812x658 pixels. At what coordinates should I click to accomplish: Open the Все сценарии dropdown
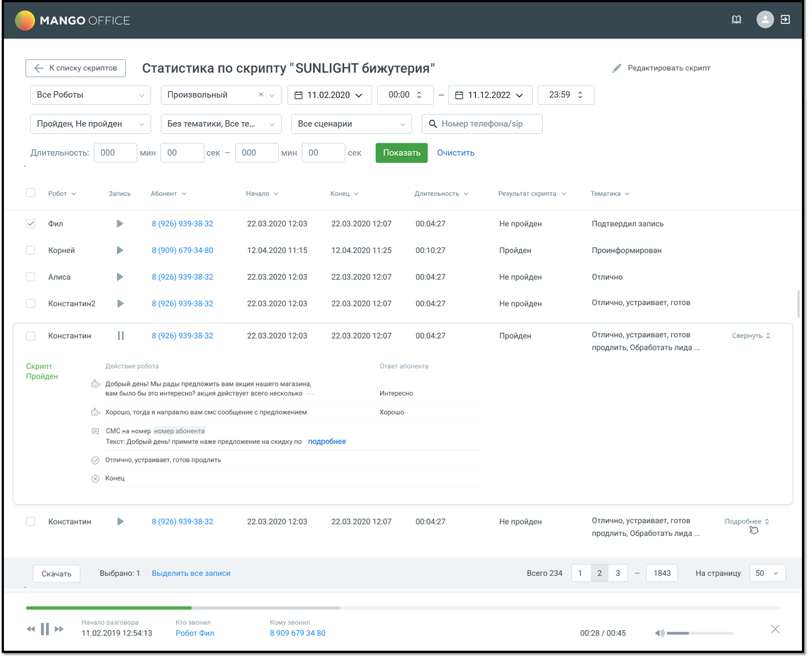coord(351,124)
